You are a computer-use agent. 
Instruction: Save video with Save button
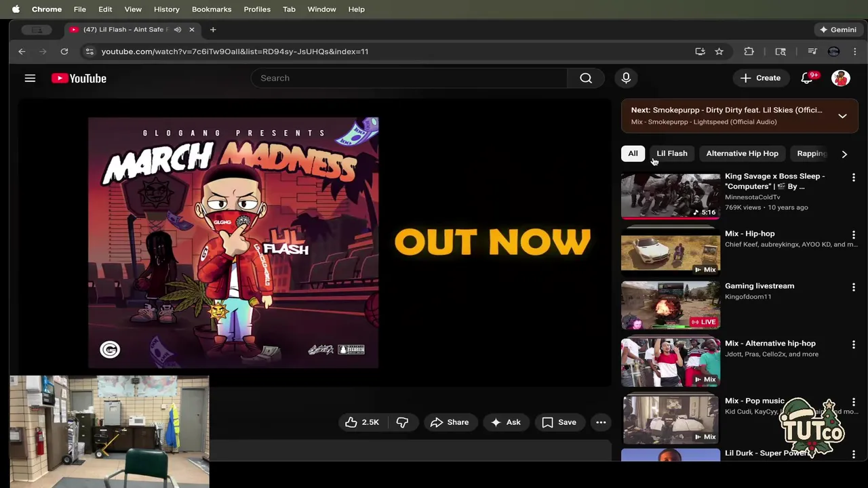pyautogui.click(x=559, y=422)
